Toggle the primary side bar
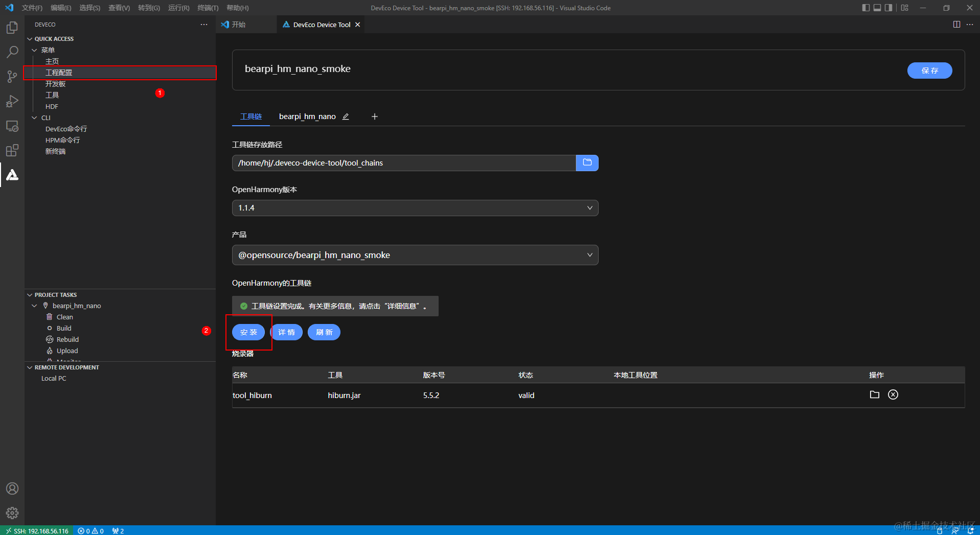Image resolution: width=980 pixels, height=535 pixels. tap(865, 8)
